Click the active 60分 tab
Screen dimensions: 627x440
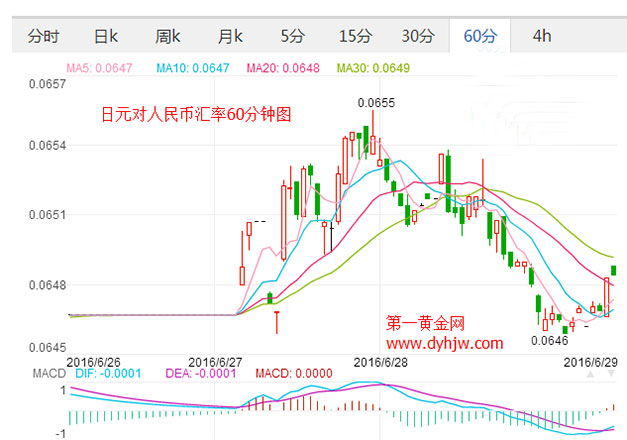click(x=480, y=36)
